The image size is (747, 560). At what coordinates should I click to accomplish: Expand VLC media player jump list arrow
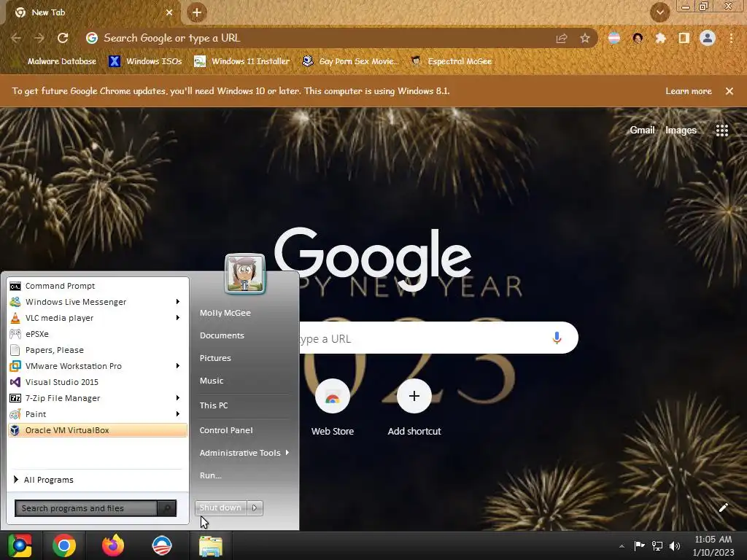point(178,318)
